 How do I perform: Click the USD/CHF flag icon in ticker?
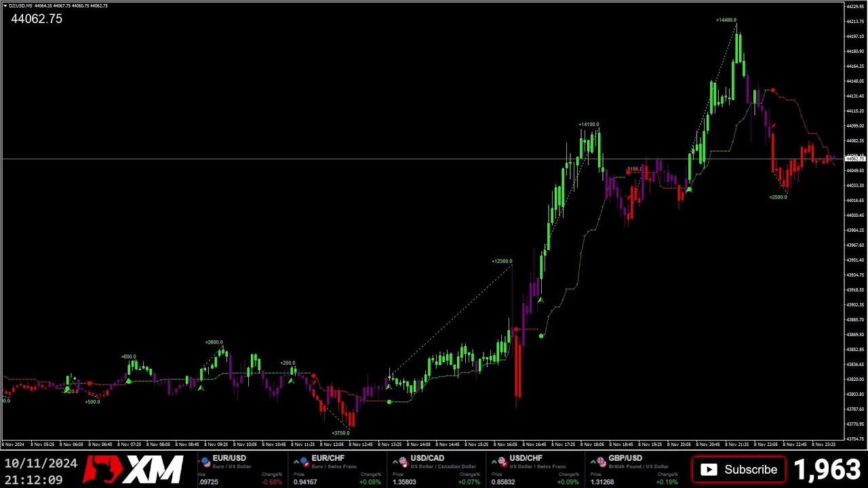coord(502,462)
